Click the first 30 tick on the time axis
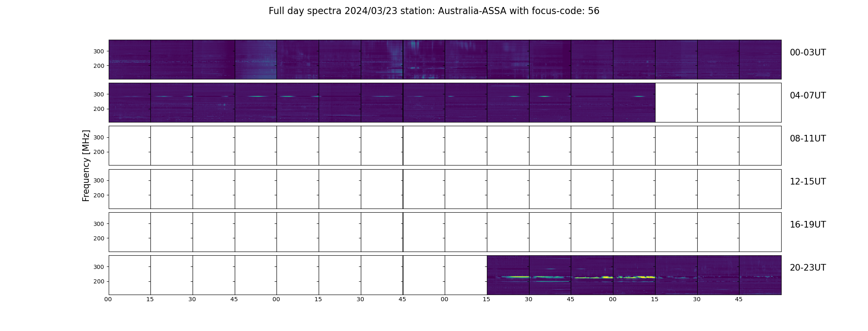Viewport: 868px width, 331px height. click(192, 299)
